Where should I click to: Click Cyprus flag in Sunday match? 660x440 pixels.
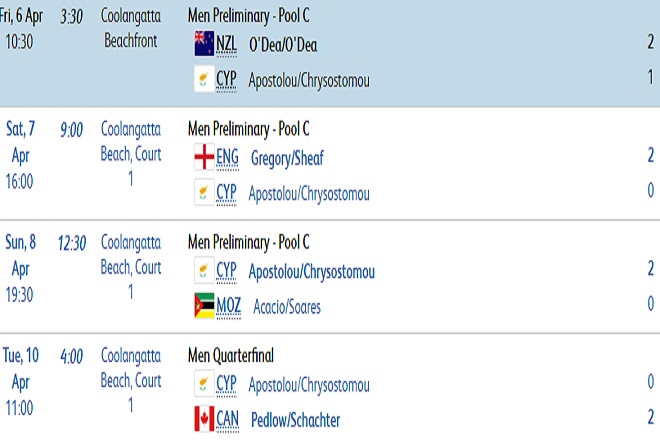click(203, 271)
